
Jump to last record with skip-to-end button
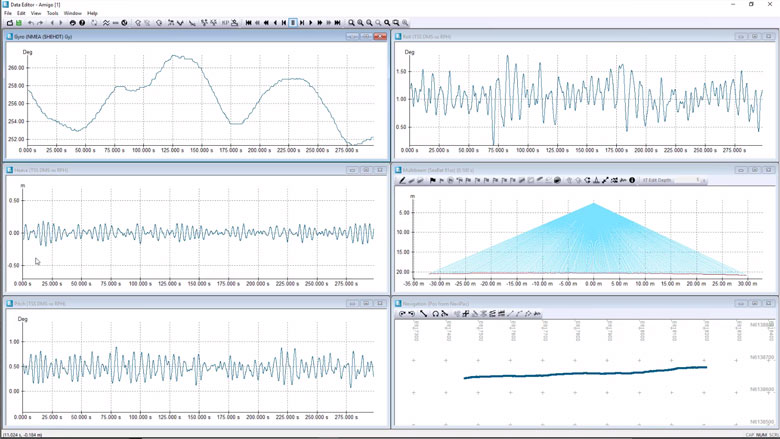pos(337,23)
